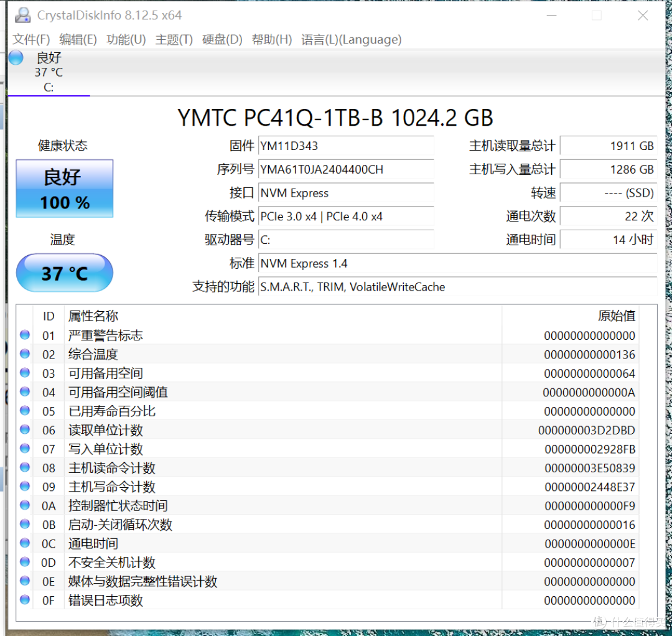Select the firmware field showing YM11D343
Image resolution: width=672 pixels, height=636 pixels.
point(346,145)
